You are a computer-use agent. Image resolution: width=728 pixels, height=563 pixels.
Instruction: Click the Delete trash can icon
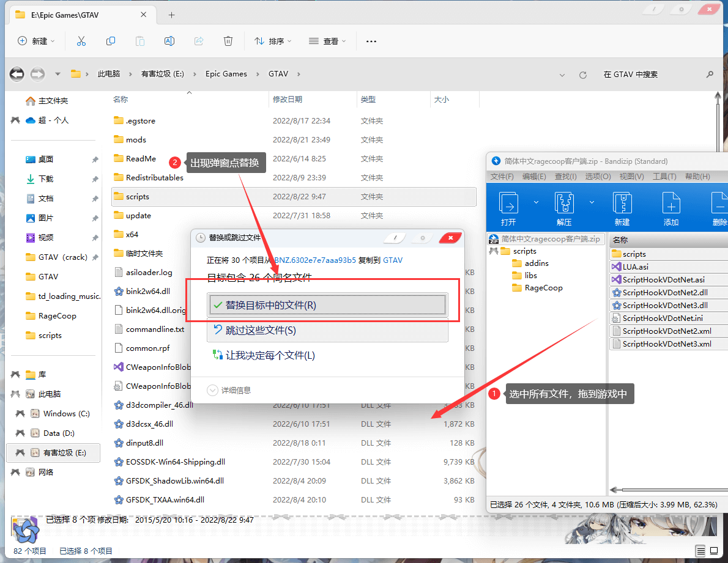coord(228,41)
